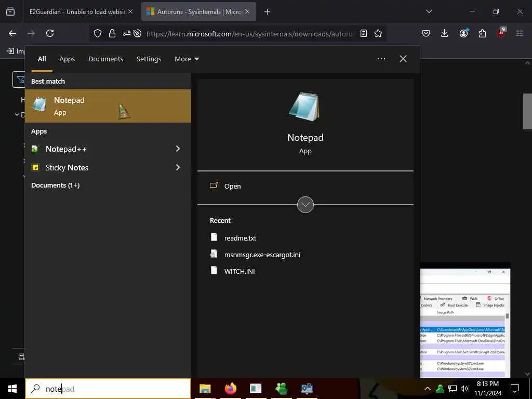Image resolution: width=532 pixels, height=399 pixels.
Task: Open Firefox downloads panel
Action: (x=445, y=33)
